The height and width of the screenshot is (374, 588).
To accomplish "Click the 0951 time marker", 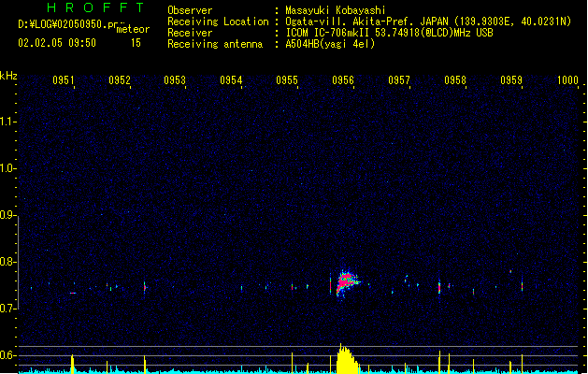I will (64, 80).
